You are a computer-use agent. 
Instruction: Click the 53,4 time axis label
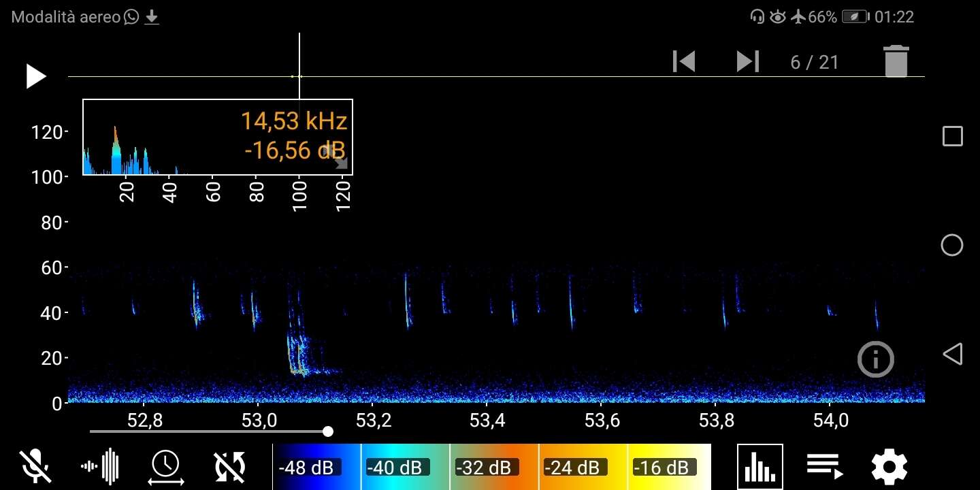[487, 421]
